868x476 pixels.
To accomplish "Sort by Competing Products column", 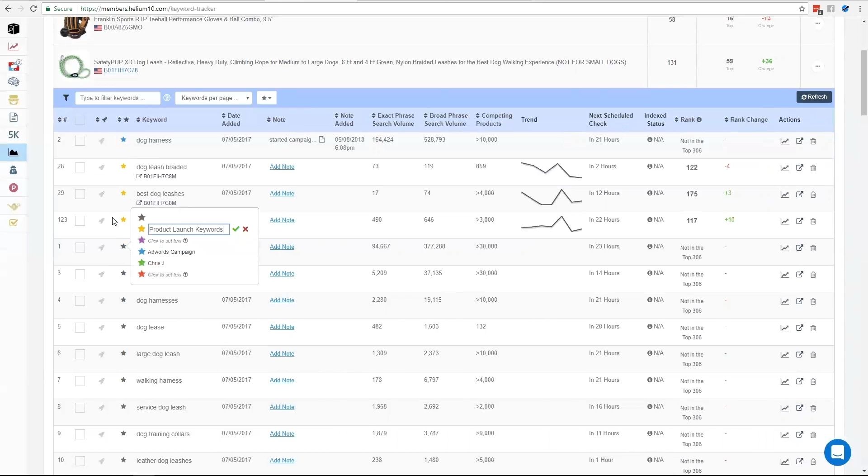I will coord(494,120).
